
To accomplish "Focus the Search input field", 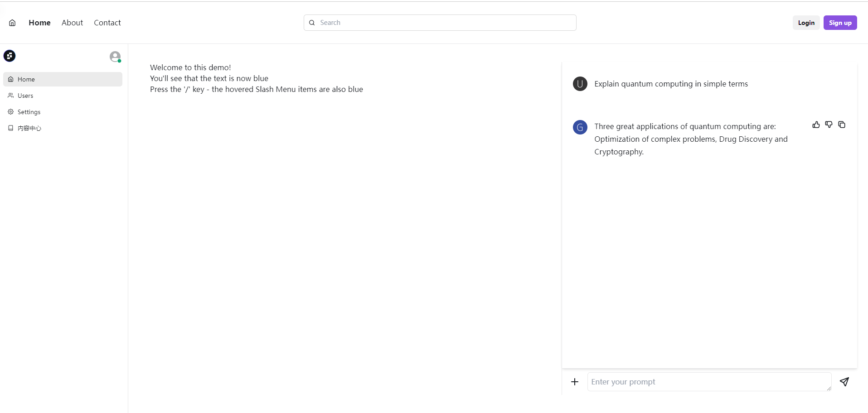I will click(440, 23).
